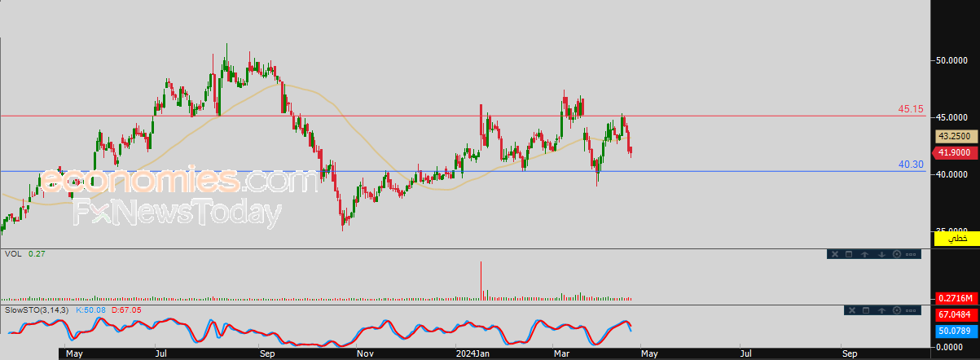980x360 pixels.
Task: Click the 40.0000 price axis label
Action: pos(953,174)
